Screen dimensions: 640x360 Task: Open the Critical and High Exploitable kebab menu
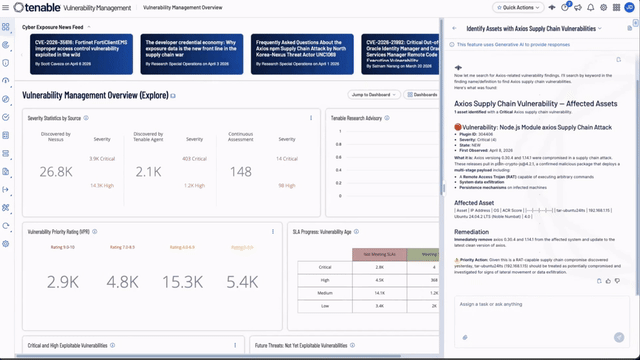235,345
